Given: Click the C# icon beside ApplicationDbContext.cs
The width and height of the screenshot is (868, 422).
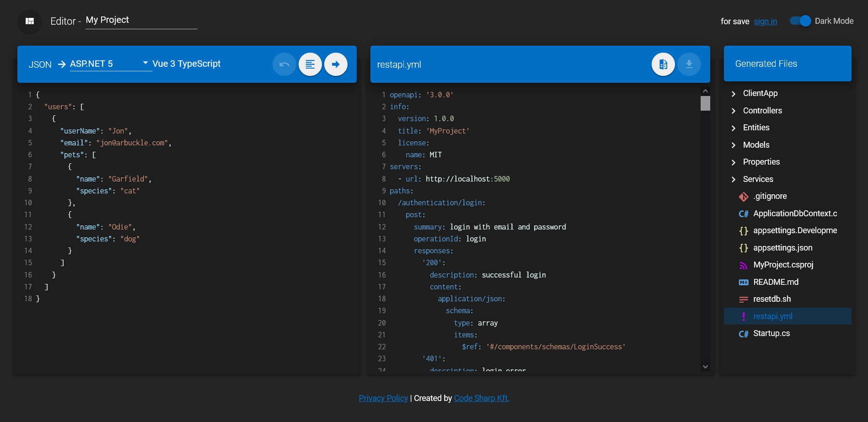Looking at the screenshot, I should [744, 214].
